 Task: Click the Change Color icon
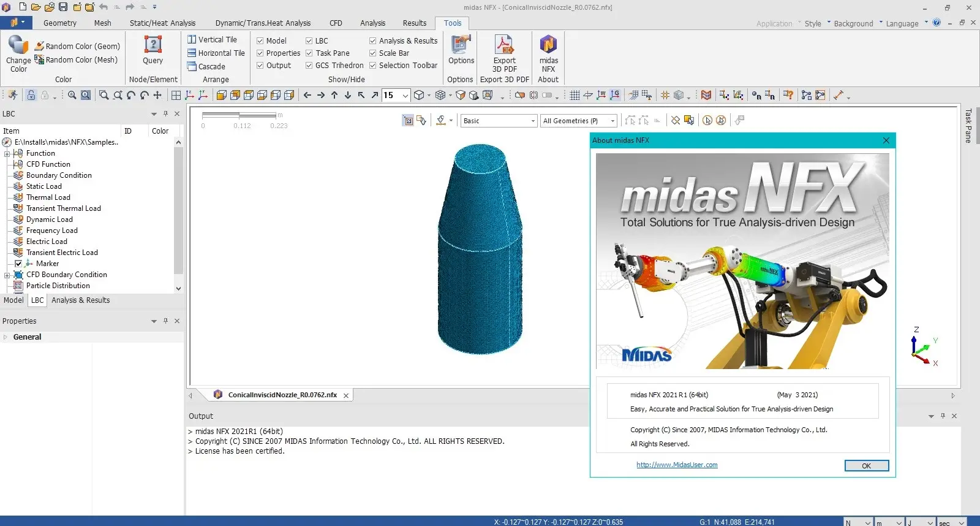[18, 46]
